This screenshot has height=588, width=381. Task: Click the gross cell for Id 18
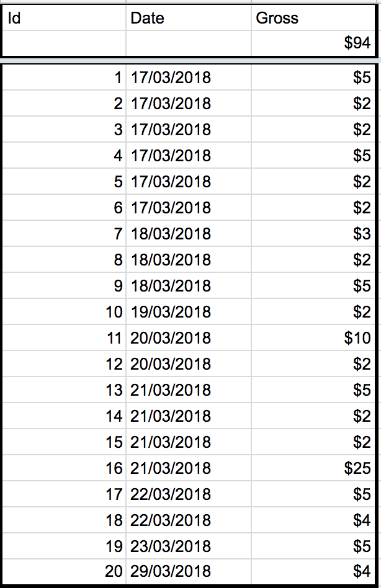[x=313, y=520]
